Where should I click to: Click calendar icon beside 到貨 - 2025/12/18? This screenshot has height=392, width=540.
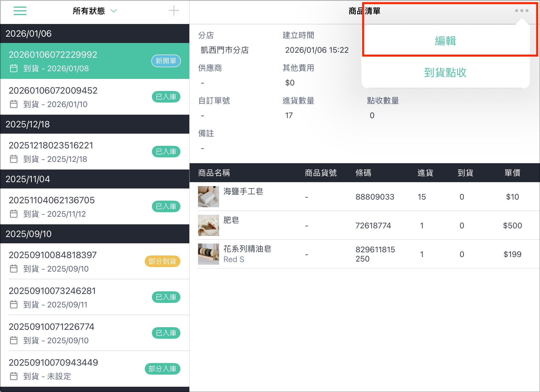(14, 159)
